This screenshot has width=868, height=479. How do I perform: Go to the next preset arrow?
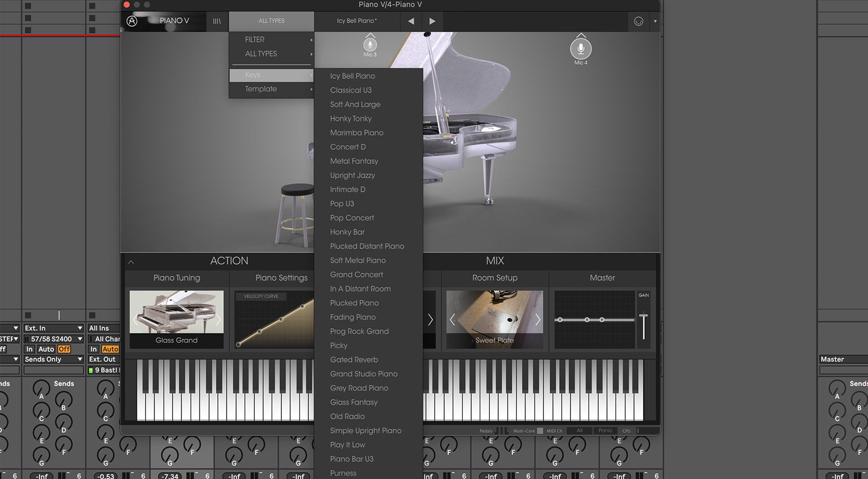[432, 21]
